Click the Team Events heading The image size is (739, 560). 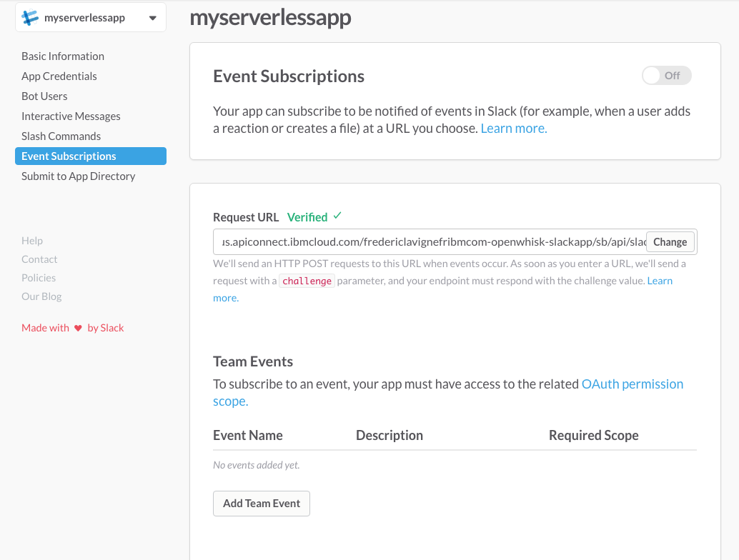tap(253, 361)
